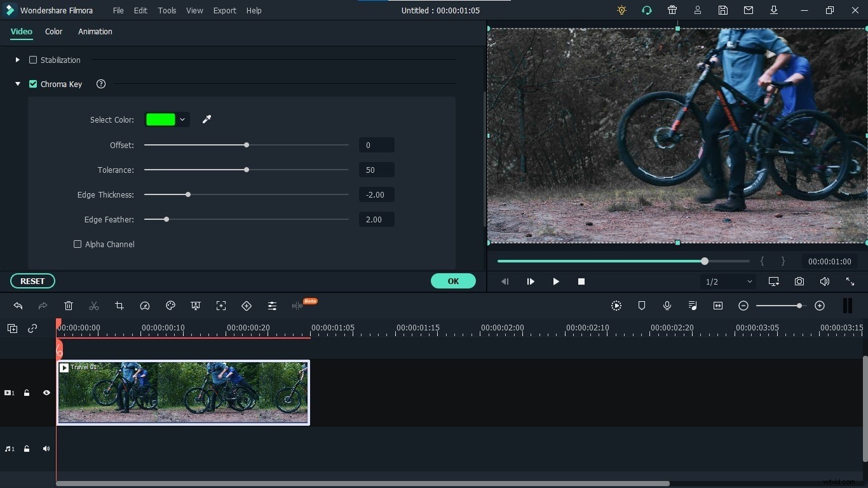Collapse the Chroma Key section
The width and height of the screenshot is (868, 488).
click(18, 84)
